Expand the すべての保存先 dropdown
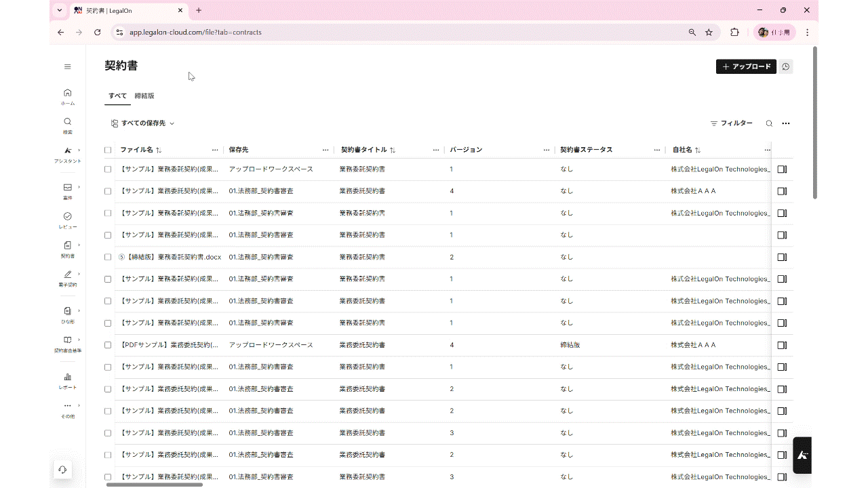Screen dimensions: 868x488 (x=143, y=123)
